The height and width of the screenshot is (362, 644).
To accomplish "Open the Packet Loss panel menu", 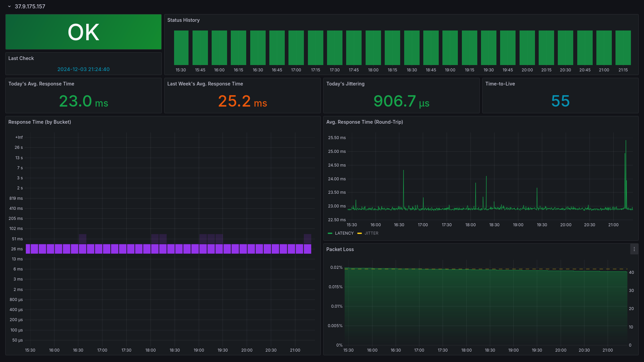I will point(634,249).
